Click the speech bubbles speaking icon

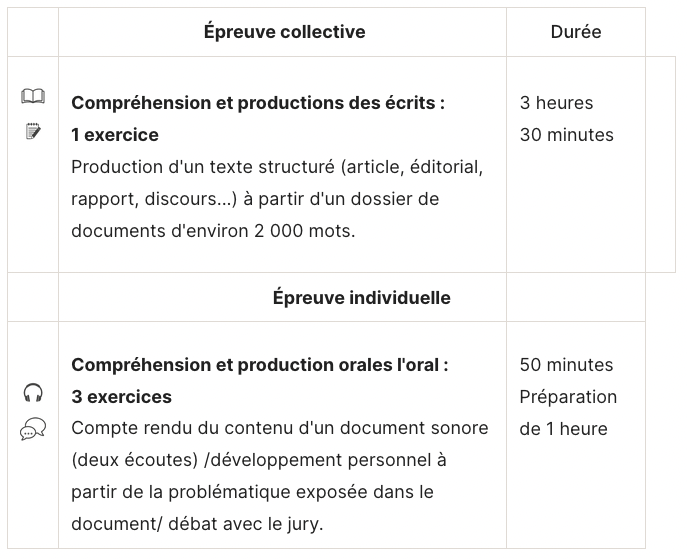[x=33, y=431]
